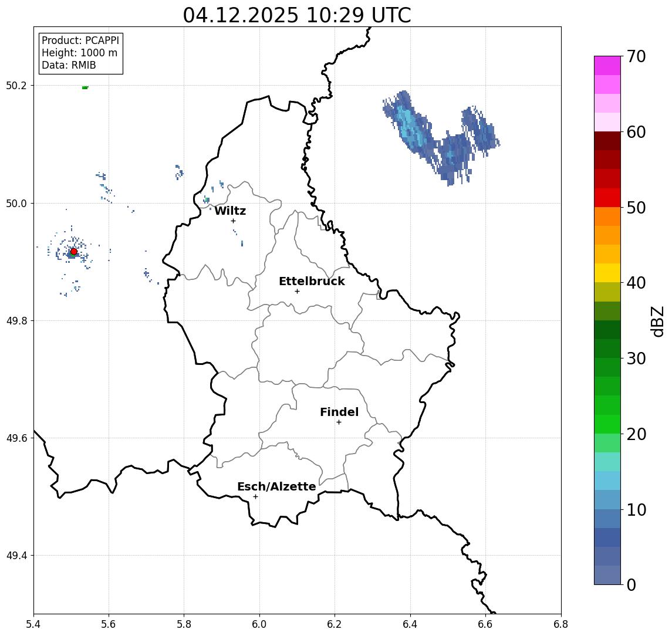Screen dimensions: 672x636
Task: Click the colorbar tick label 10
Action: tap(636, 509)
